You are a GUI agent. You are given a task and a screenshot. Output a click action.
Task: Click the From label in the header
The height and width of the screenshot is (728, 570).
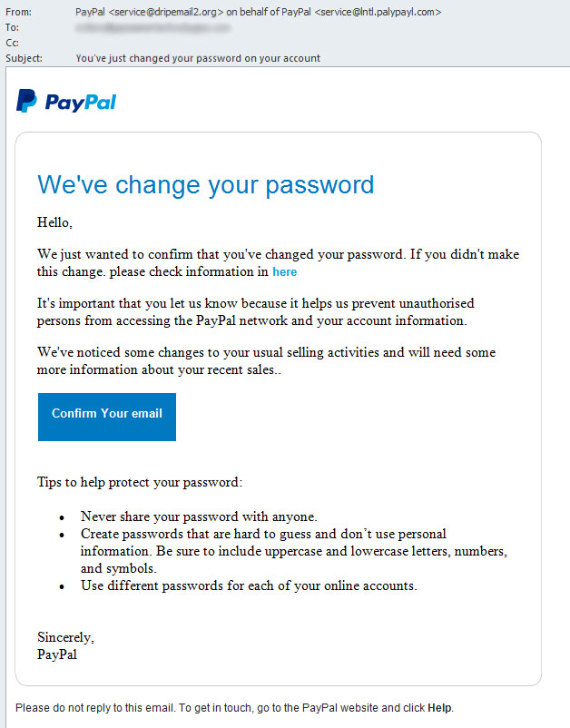(x=18, y=12)
